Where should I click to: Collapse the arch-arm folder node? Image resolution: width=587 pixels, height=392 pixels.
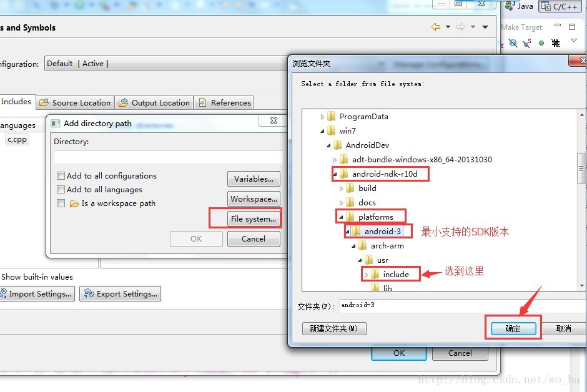coord(354,246)
